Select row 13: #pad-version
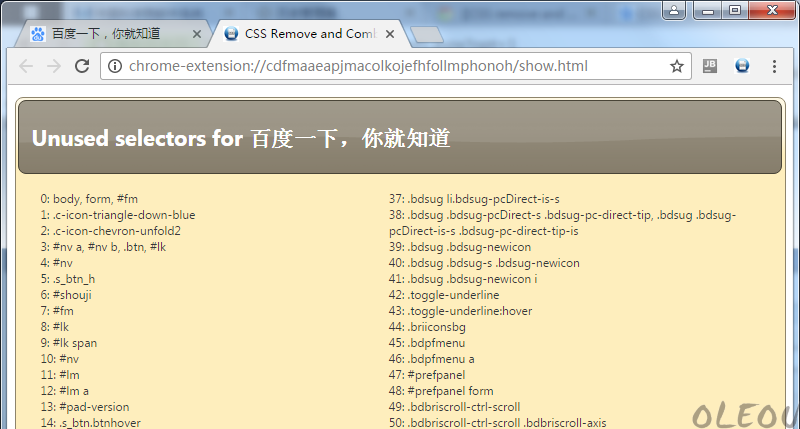This screenshot has height=429, width=800. [x=85, y=407]
